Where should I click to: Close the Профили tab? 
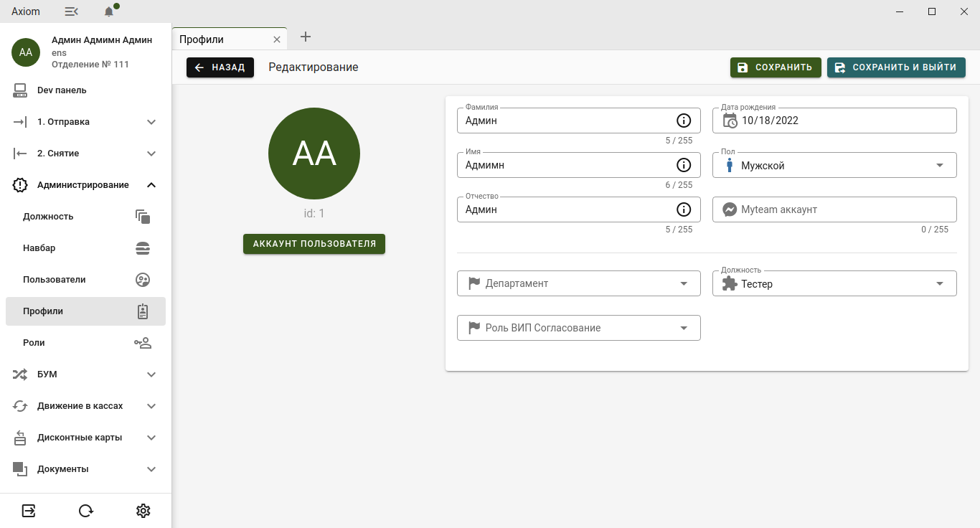click(277, 39)
